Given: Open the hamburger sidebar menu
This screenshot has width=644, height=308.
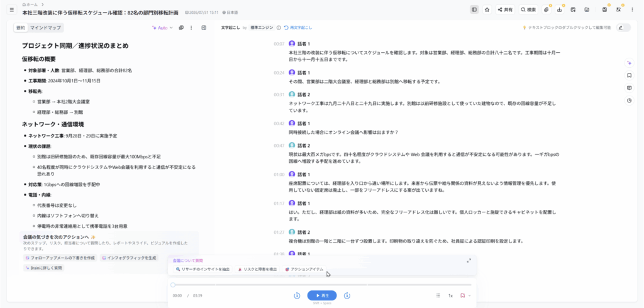Looking at the screenshot, I should [12, 9].
